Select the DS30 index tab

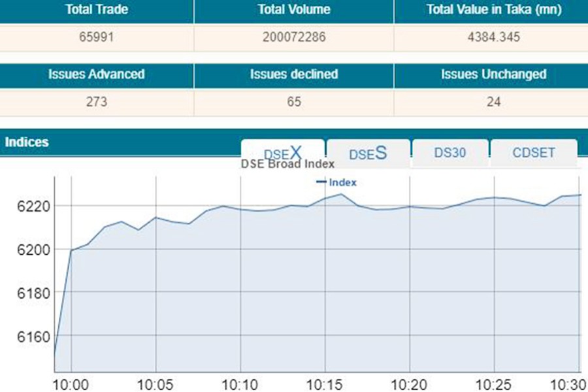(449, 151)
